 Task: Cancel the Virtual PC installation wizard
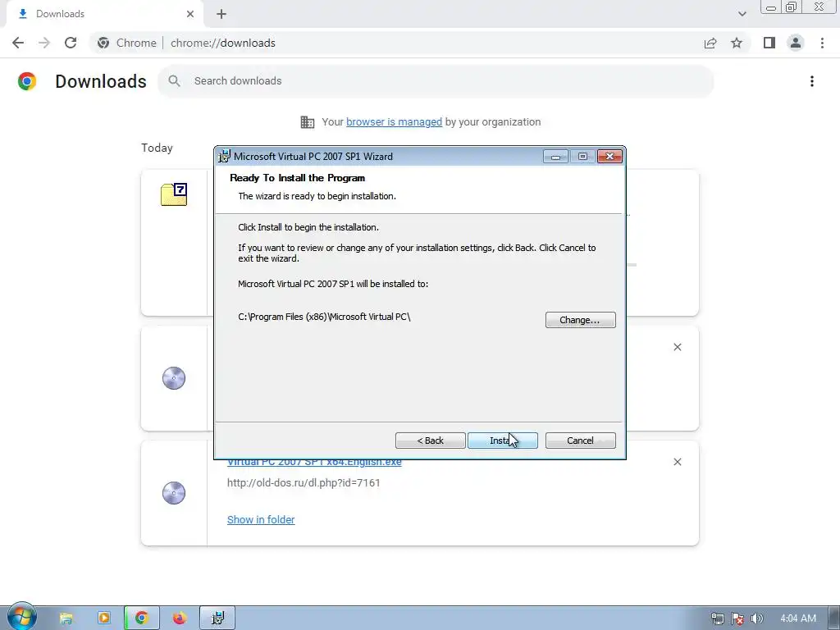pyautogui.click(x=580, y=441)
